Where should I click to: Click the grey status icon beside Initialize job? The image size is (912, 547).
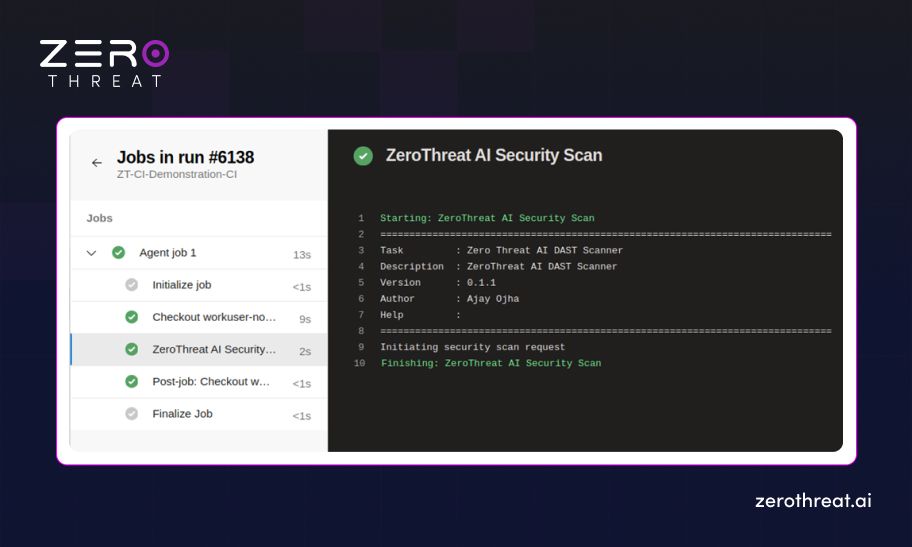[x=132, y=285]
